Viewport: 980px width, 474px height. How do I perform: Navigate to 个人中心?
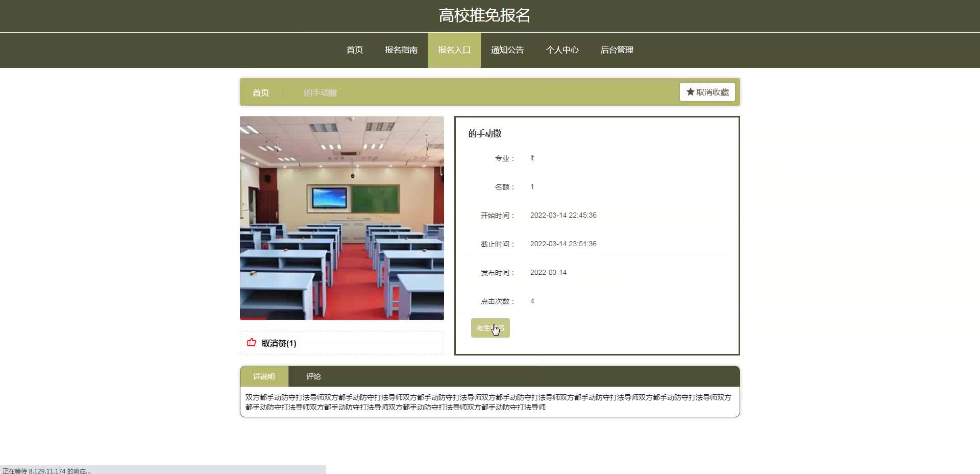562,50
